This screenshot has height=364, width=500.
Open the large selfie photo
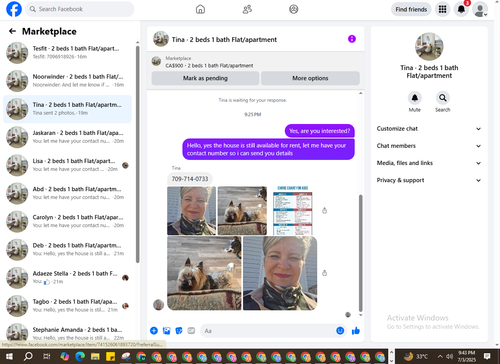(280, 273)
